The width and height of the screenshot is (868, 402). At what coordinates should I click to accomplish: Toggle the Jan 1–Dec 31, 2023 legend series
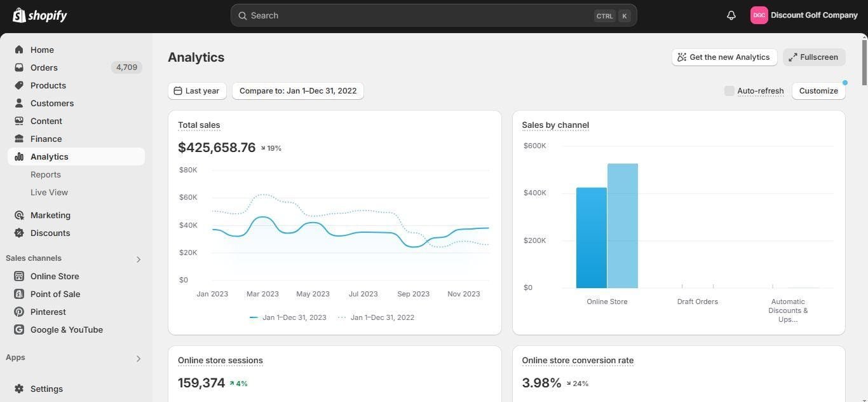[x=288, y=317]
